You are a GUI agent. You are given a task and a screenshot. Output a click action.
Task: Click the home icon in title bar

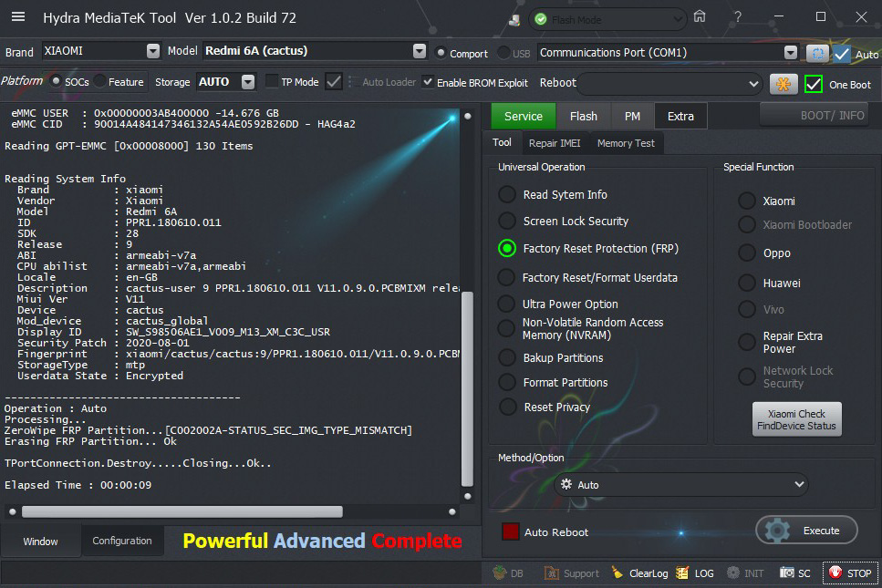pyautogui.click(x=700, y=16)
